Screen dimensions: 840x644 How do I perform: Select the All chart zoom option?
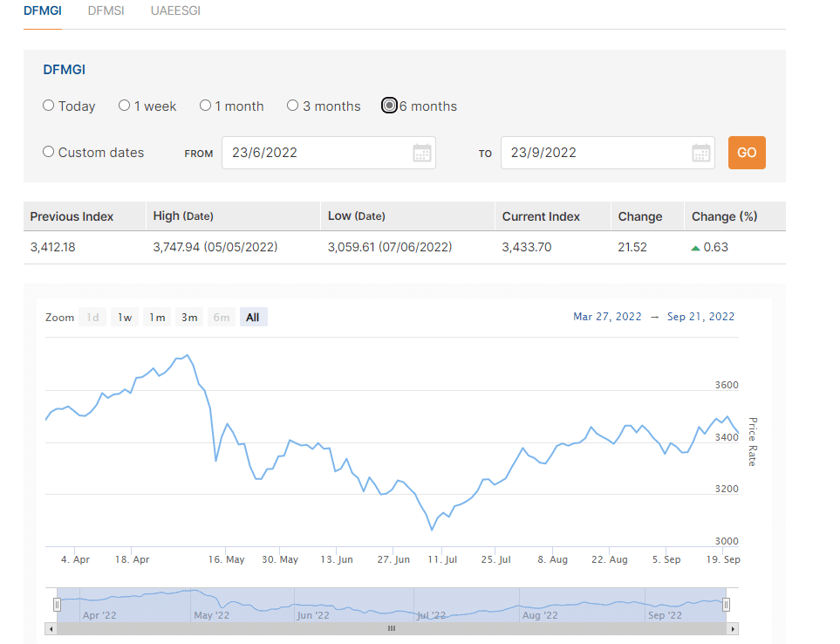(253, 317)
